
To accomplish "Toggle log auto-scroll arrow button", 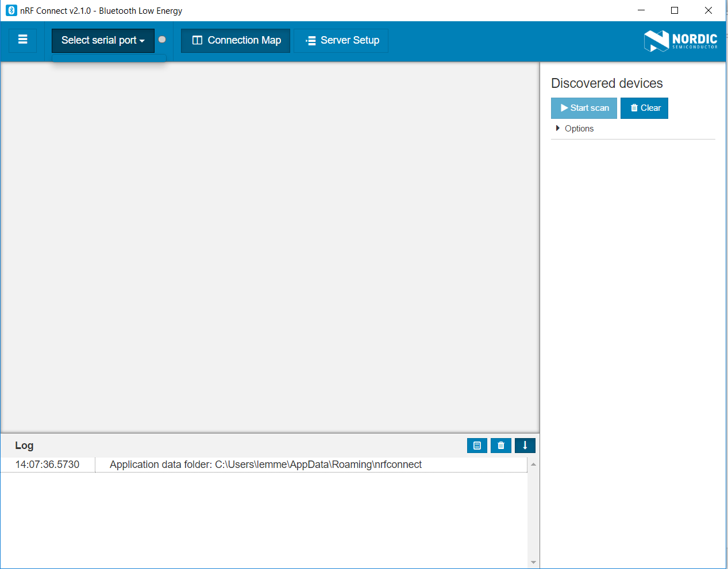I will click(x=525, y=446).
